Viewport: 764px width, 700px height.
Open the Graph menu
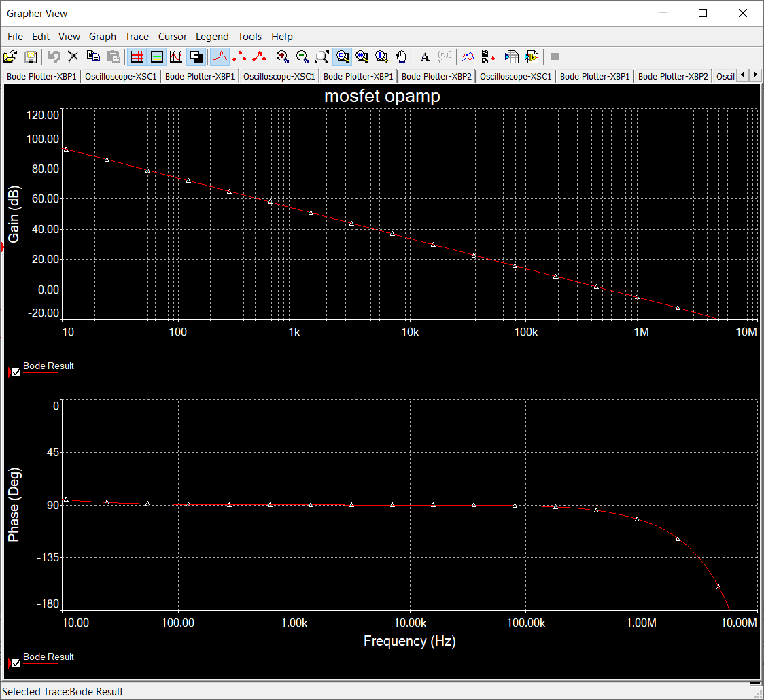pos(103,37)
